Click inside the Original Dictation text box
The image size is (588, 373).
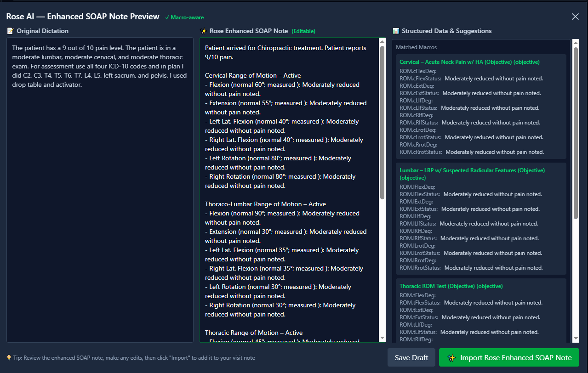point(100,207)
